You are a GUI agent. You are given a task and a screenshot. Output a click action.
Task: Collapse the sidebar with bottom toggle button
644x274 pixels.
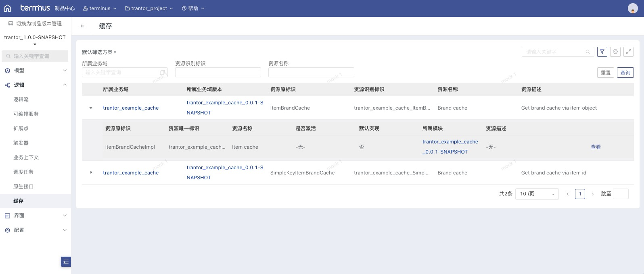[x=66, y=262]
